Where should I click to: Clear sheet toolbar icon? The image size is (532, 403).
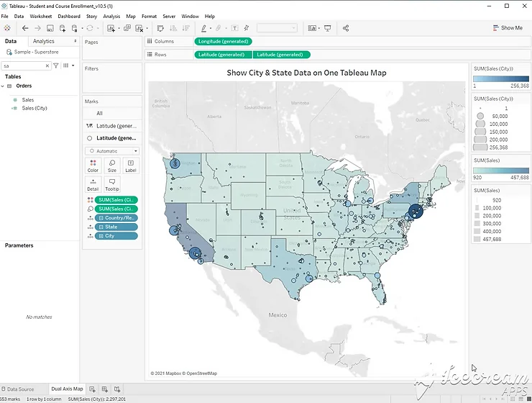(139, 28)
